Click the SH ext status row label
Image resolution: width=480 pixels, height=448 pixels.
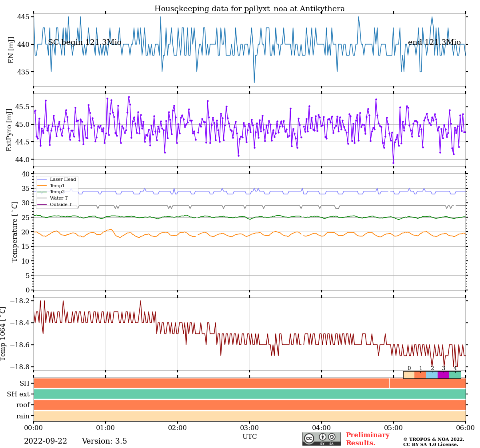18,394
